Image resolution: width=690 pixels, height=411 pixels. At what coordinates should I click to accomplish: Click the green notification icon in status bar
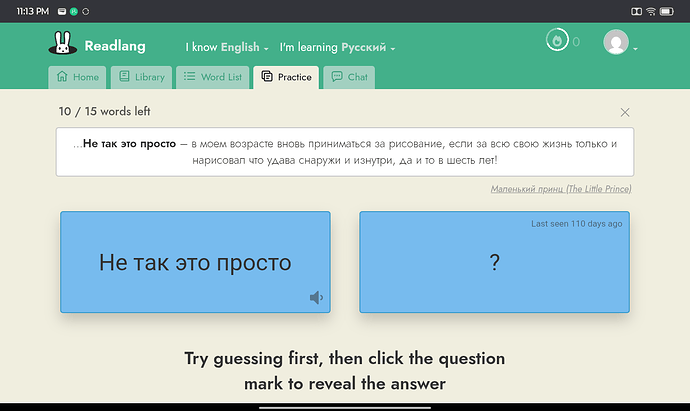74,11
